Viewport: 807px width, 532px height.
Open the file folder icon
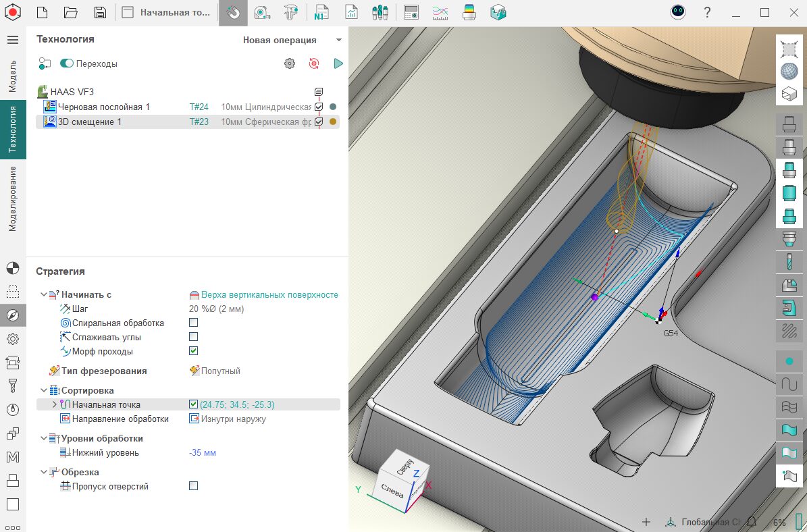coord(71,12)
